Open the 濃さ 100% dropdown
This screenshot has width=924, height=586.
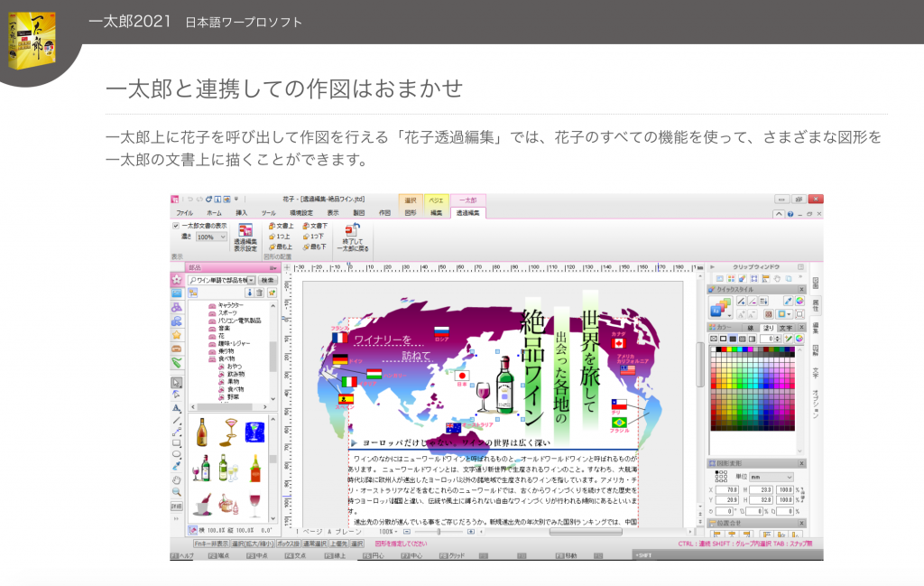[211, 237]
